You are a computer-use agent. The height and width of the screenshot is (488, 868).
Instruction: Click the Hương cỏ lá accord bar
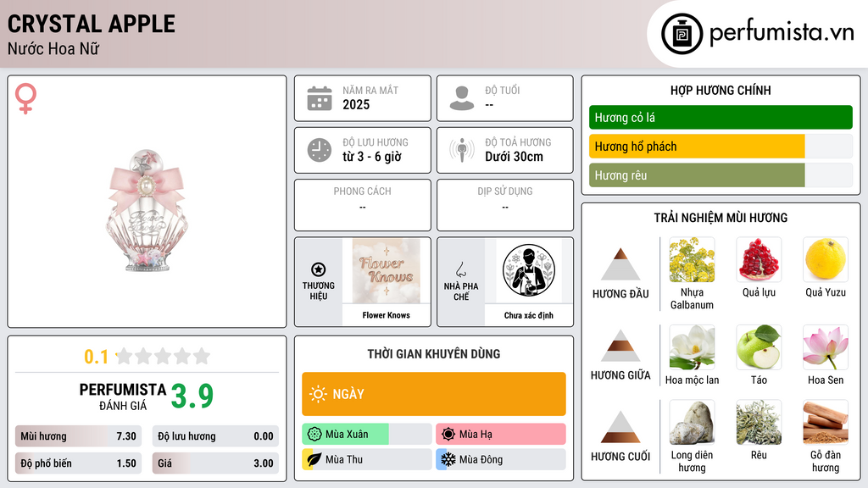tap(721, 117)
